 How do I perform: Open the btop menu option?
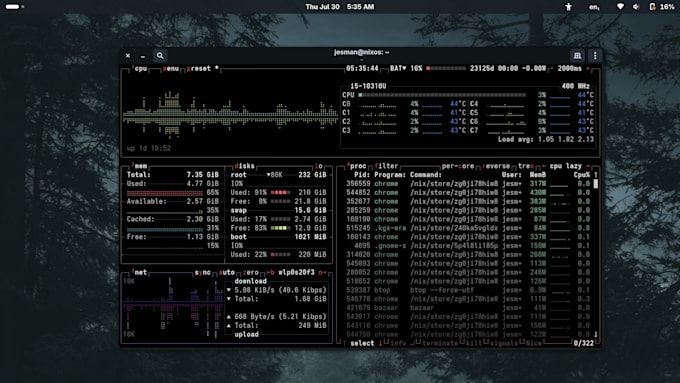pos(171,69)
